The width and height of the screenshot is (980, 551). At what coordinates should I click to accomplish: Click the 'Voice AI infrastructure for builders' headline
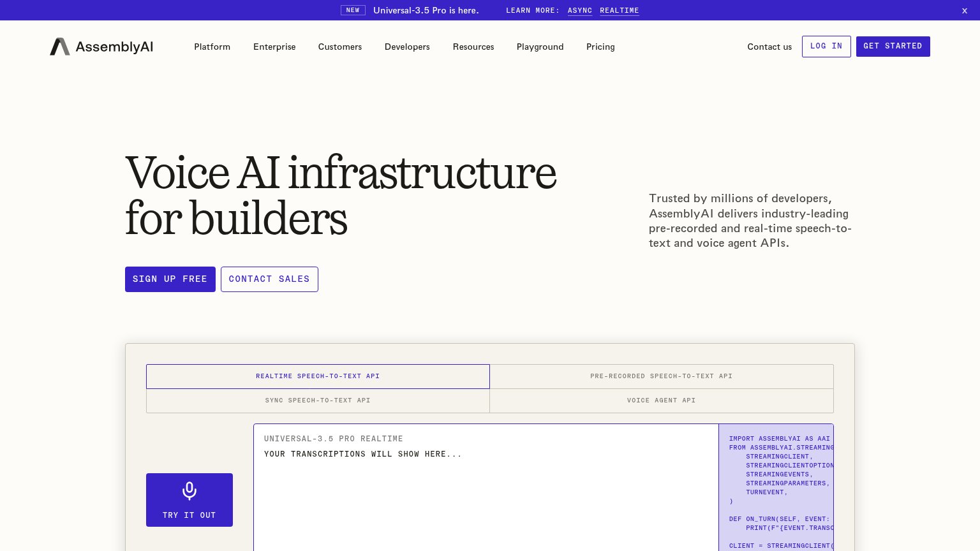(x=341, y=196)
